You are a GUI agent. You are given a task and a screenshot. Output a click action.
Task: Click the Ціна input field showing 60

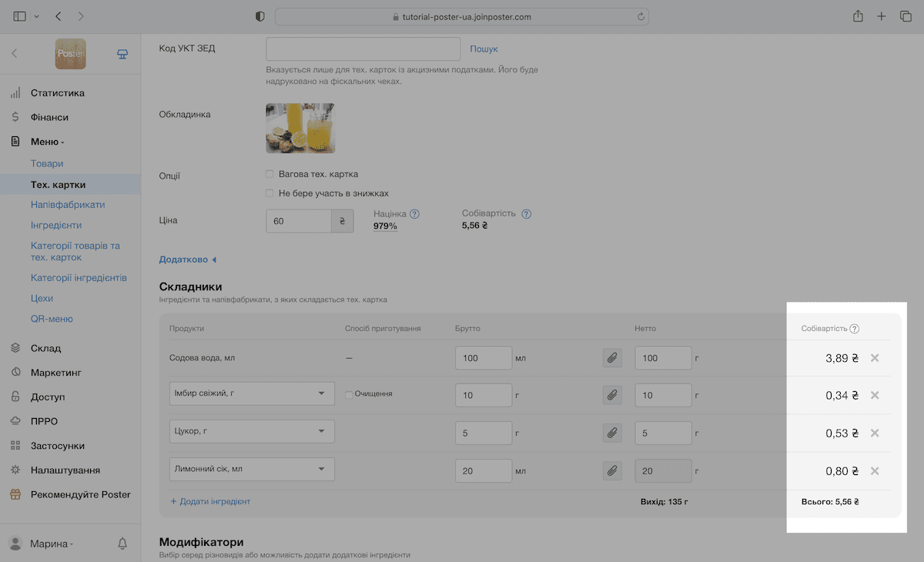coord(299,221)
